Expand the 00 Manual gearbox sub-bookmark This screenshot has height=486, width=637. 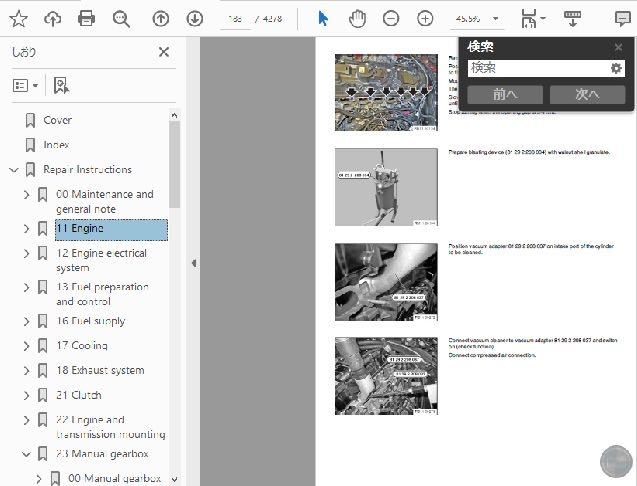[39, 479]
